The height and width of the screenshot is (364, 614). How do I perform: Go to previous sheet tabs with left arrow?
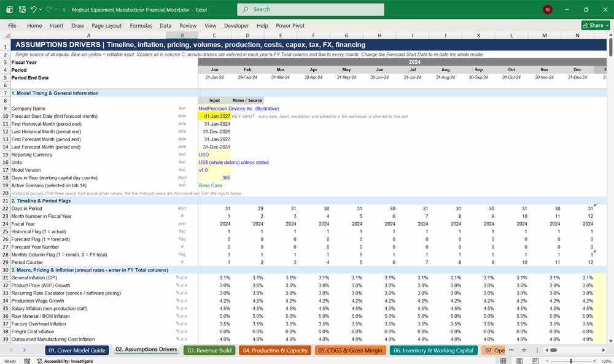12,350
